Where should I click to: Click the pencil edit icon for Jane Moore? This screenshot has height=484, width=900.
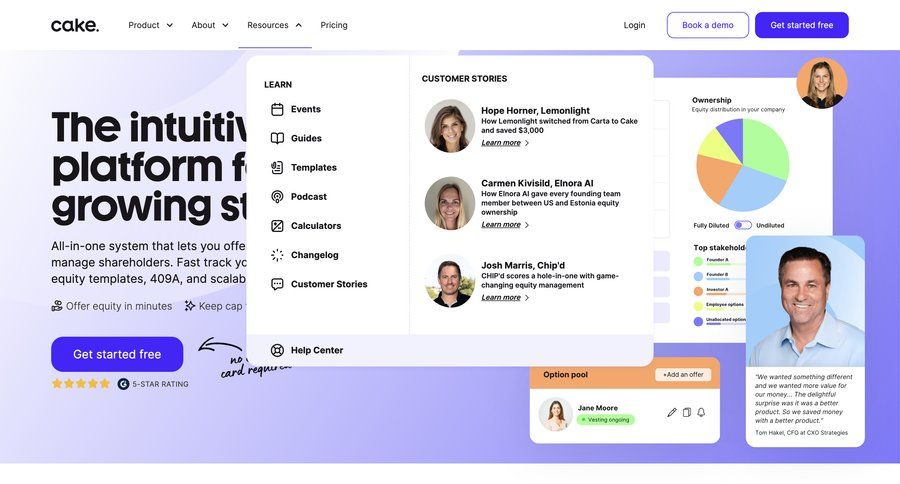672,412
